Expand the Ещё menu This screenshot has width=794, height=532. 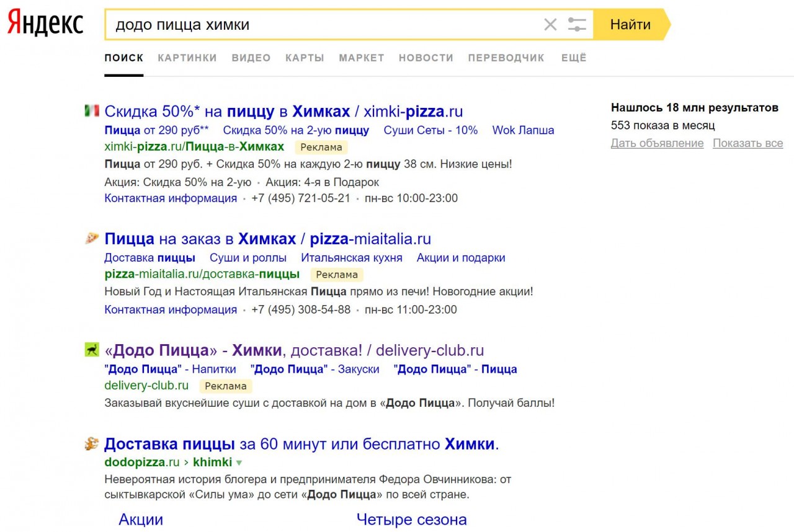coord(574,58)
